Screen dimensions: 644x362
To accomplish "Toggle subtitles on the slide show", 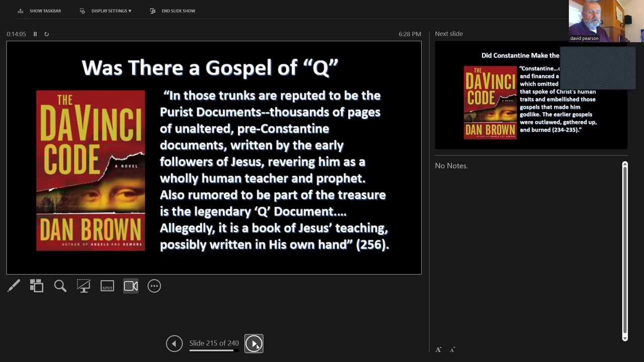I will coord(107,286).
